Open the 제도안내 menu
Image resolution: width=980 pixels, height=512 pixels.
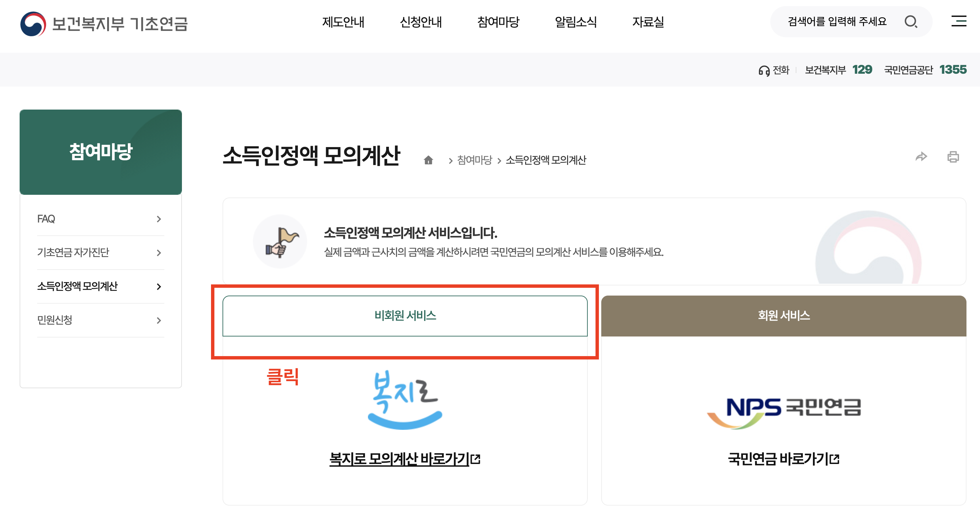(x=344, y=23)
